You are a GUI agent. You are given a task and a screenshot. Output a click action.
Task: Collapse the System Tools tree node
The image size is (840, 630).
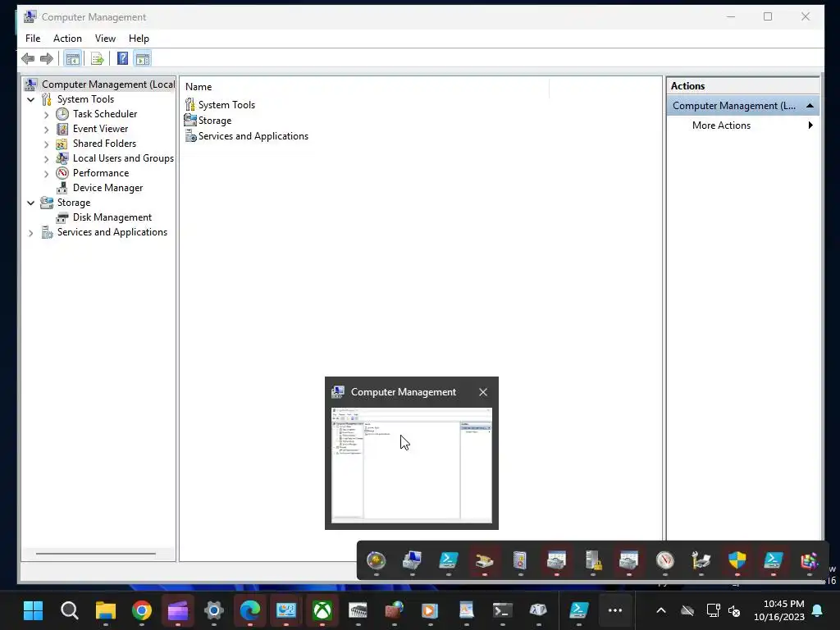(x=30, y=99)
